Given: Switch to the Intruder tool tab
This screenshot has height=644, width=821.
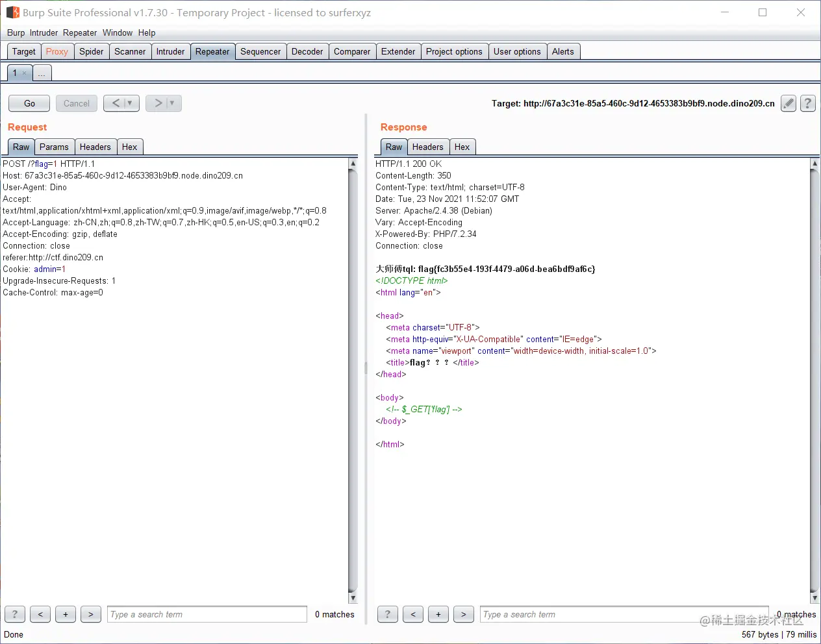Looking at the screenshot, I should [171, 51].
